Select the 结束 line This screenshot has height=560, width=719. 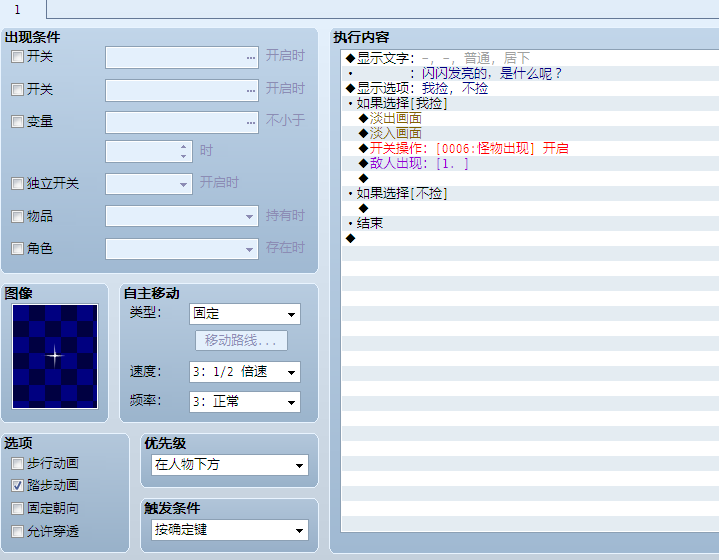point(531,223)
